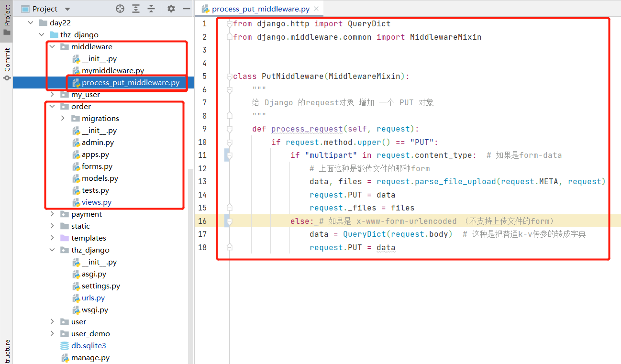Open settings.py file
Image resolution: width=621 pixels, height=364 pixels.
coord(101,286)
